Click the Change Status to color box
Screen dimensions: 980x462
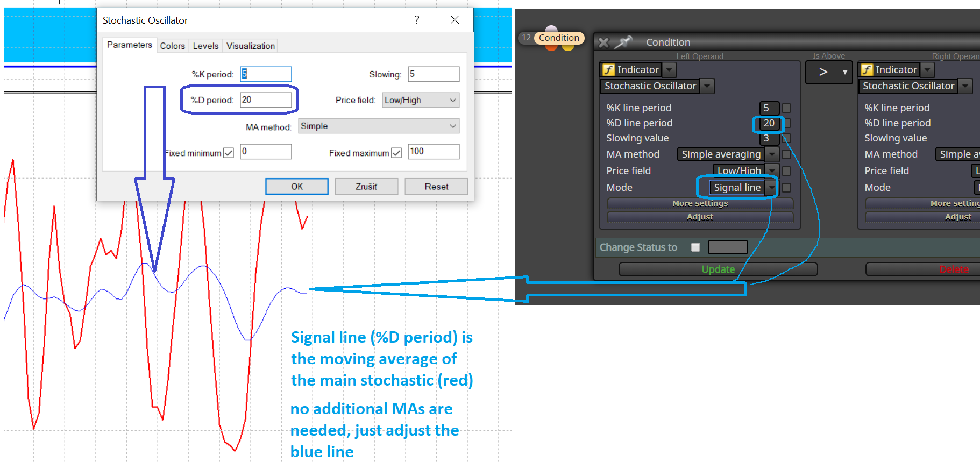point(728,247)
